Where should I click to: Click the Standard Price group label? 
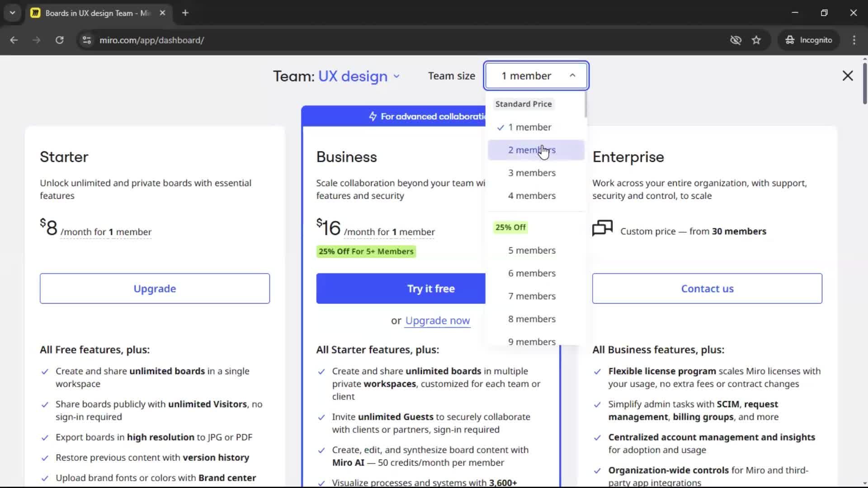(524, 104)
